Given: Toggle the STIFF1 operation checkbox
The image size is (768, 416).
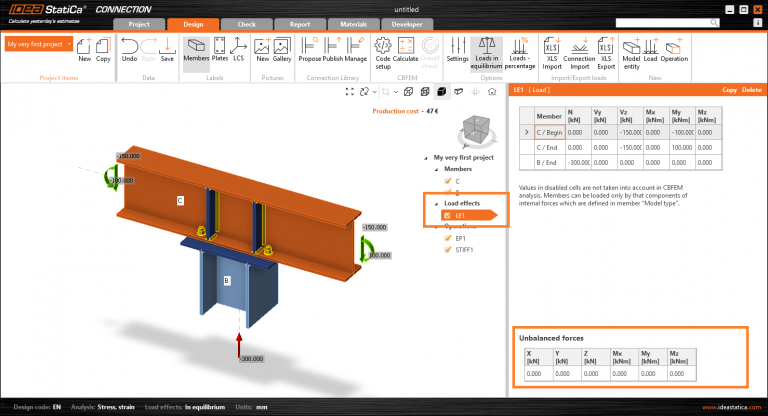Looking at the screenshot, I should (447, 249).
